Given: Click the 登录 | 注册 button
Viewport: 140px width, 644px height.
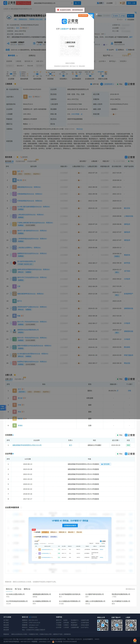Looking at the screenshot, I should [131, 3].
